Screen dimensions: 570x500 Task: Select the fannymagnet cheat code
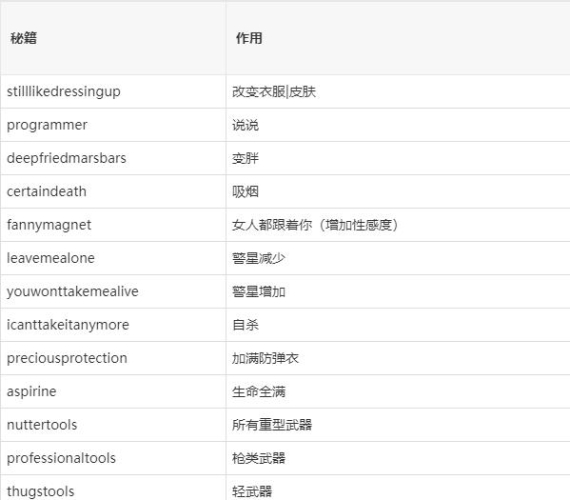tap(49, 225)
